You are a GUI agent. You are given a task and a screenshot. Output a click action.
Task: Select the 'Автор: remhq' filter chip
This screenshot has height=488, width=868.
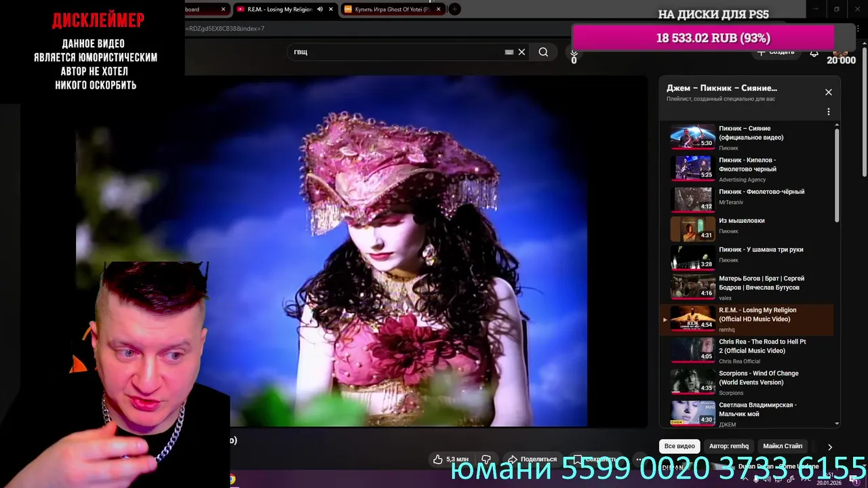729,446
